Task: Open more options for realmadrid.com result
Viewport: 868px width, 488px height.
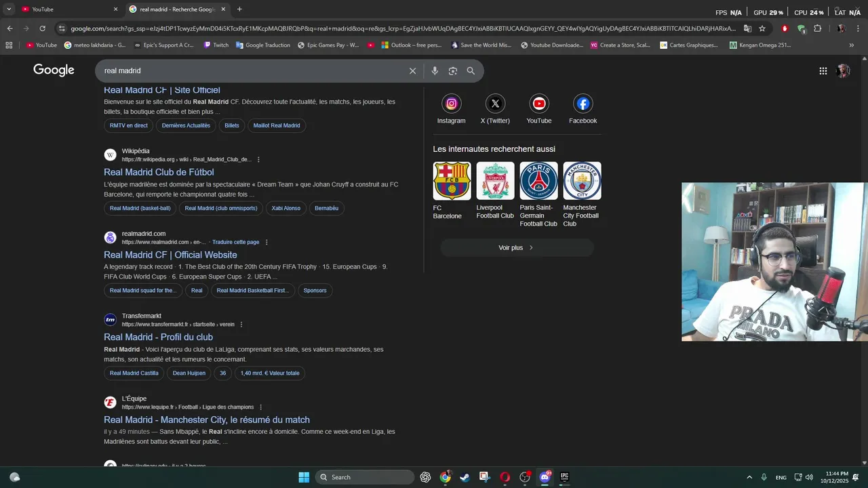Action: click(267, 242)
